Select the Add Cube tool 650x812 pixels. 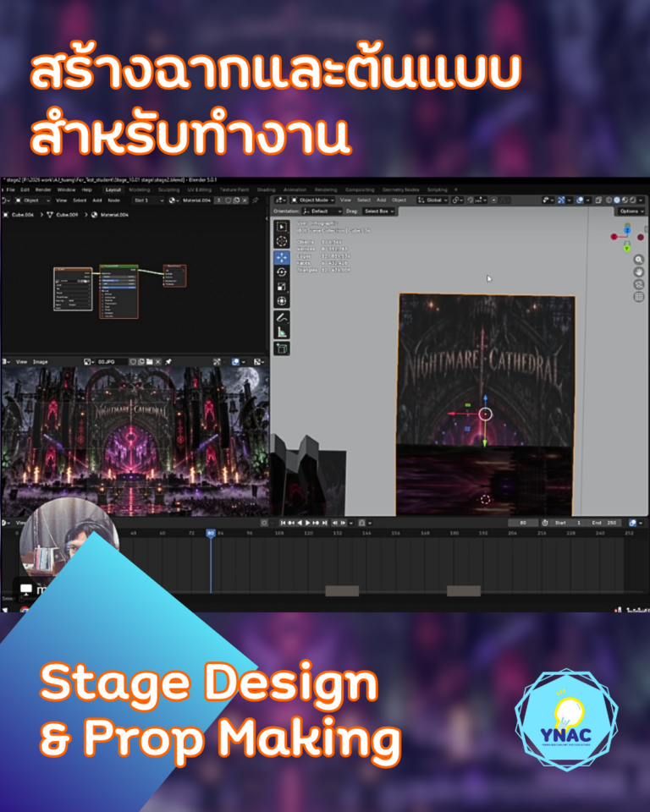pos(282,348)
